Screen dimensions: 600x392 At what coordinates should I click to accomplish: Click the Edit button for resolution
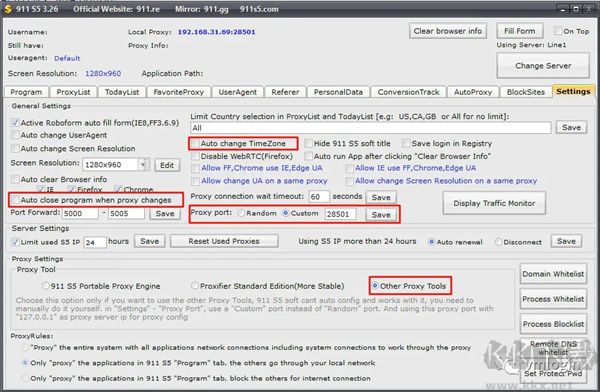coord(167,165)
